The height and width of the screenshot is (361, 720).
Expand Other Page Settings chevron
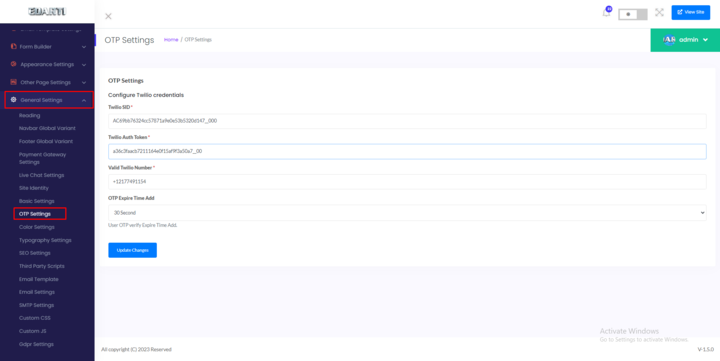(84, 83)
